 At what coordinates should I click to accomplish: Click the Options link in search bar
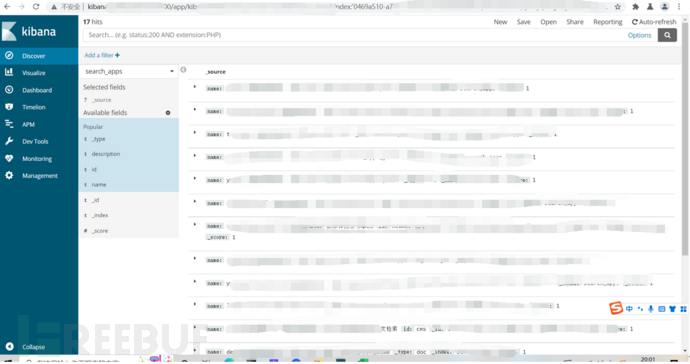639,35
